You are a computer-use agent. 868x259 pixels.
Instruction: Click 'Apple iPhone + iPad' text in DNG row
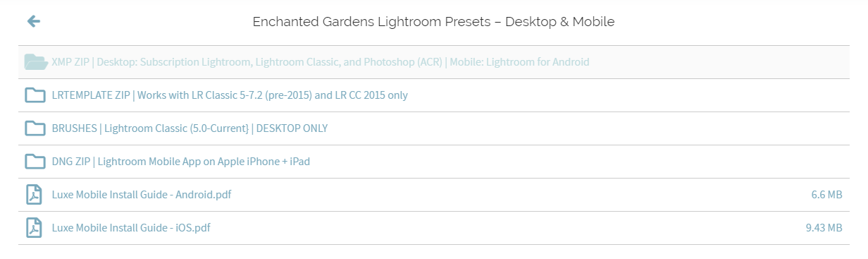click(263, 162)
